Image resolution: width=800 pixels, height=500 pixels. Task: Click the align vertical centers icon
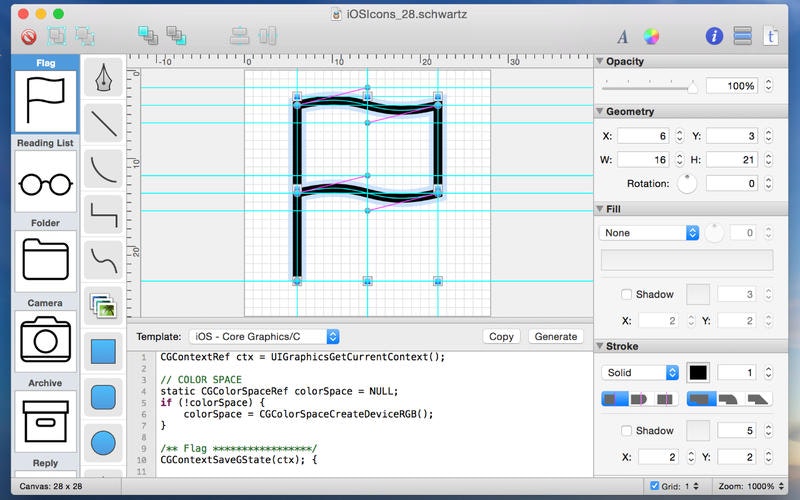[239, 36]
